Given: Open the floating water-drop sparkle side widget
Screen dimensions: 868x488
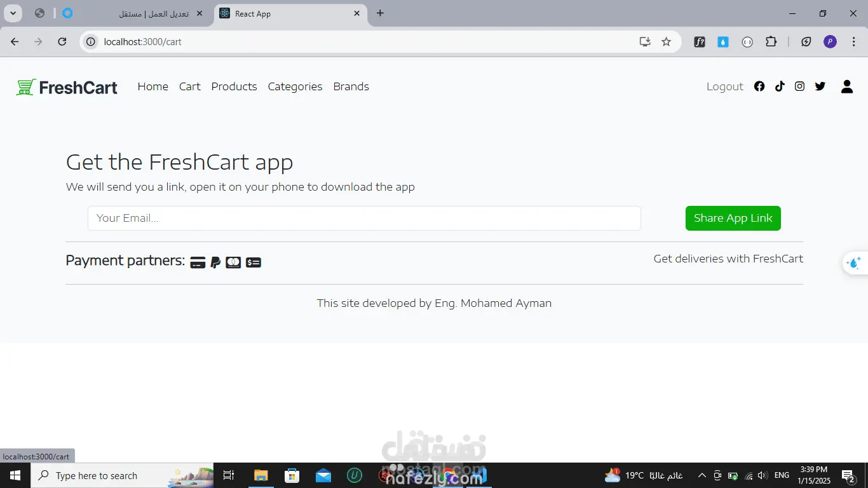Looking at the screenshot, I should pos(855,263).
